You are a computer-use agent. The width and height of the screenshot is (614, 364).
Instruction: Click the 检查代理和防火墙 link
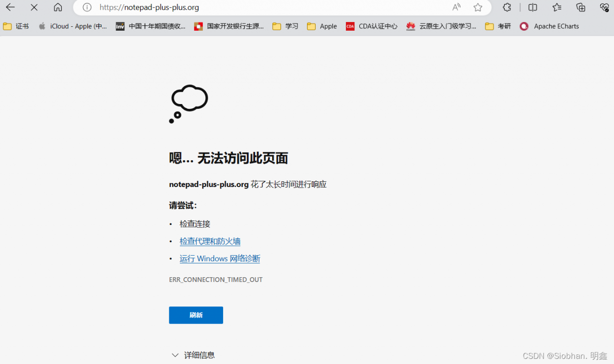[x=210, y=241]
